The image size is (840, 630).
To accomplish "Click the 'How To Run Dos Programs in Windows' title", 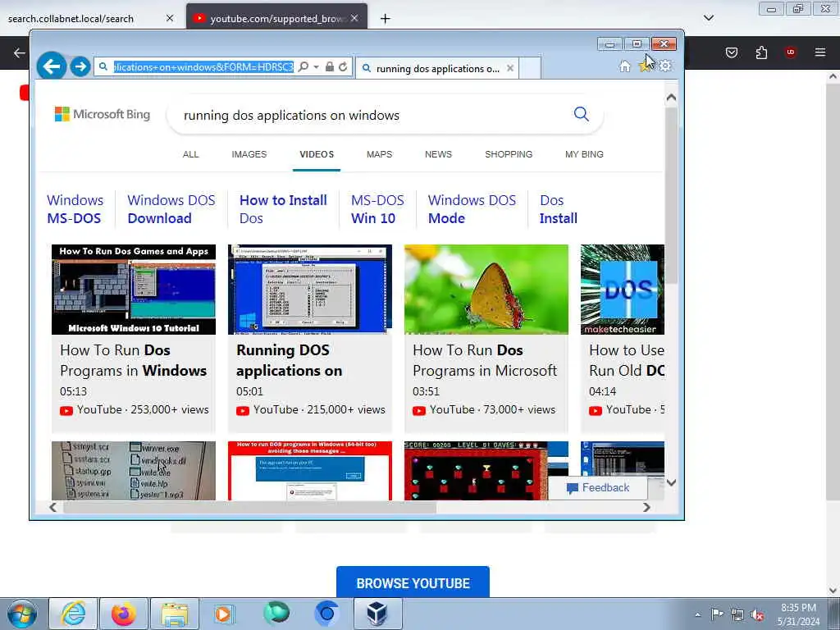I will pyautogui.click(x=133, y=360).
